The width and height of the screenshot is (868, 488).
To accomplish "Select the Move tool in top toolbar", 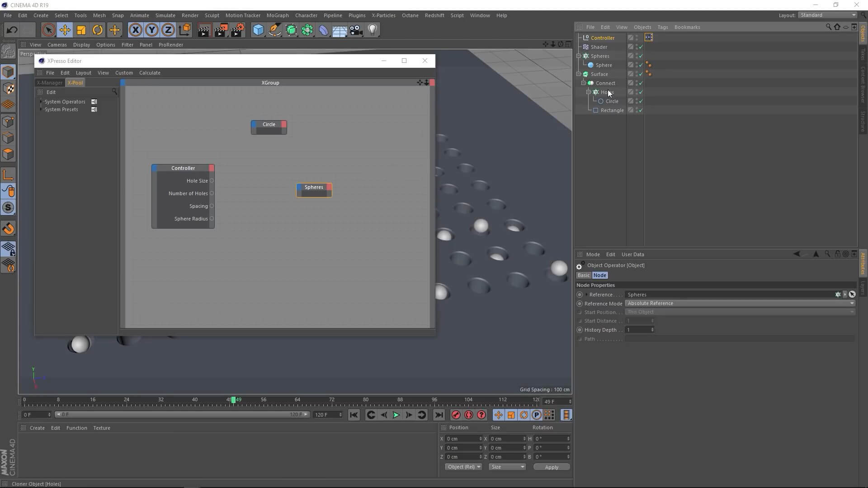I will coord(65,30).
